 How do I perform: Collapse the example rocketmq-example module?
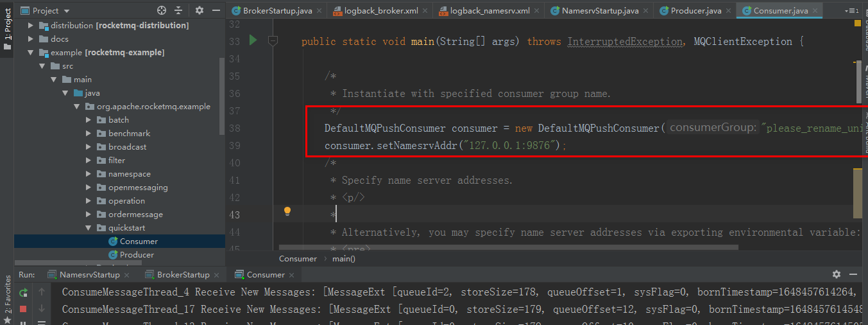pos(31,52)
